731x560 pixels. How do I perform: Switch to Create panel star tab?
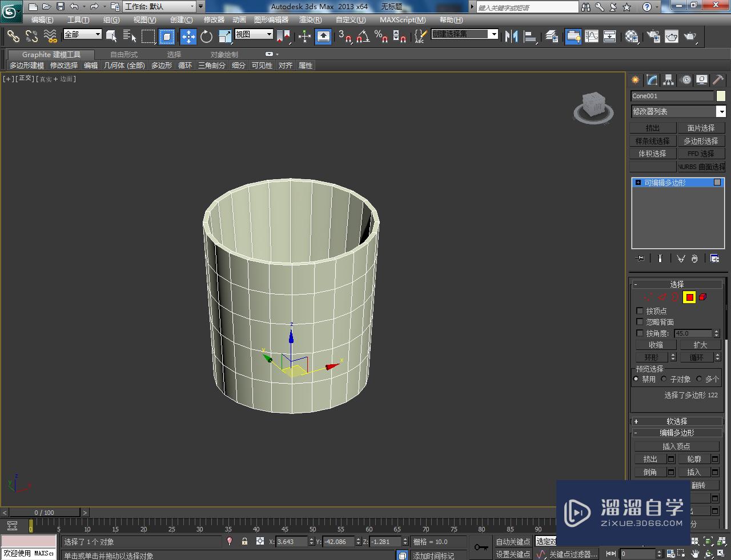(636, 80)
